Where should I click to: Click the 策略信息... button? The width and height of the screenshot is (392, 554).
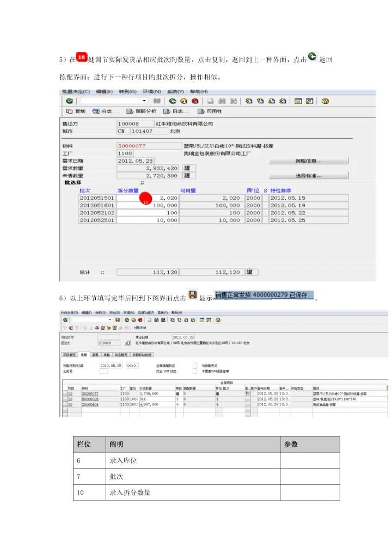tap(308, 161)
